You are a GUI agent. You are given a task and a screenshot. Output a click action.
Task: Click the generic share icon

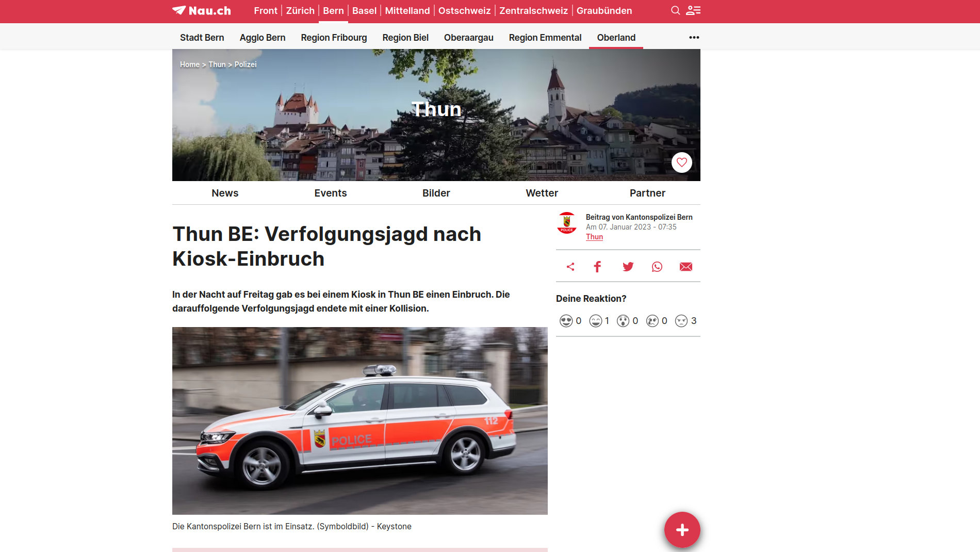coord(570,267)
